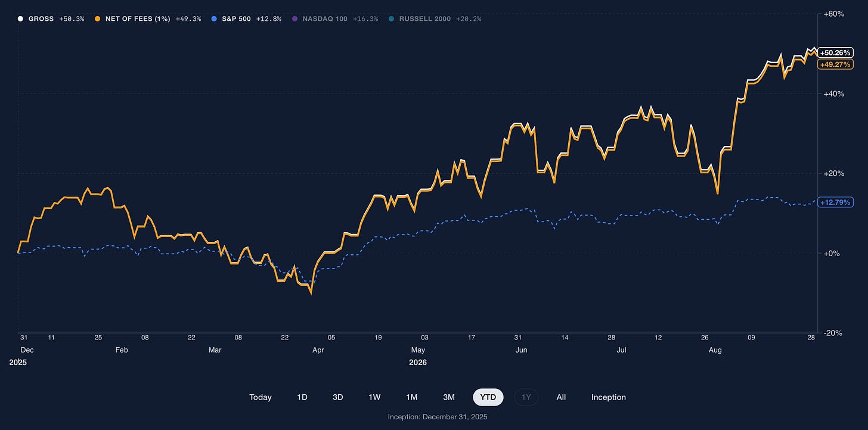Click the +0% y-axis label
The height and width of the screenshot is (430, 868).
click(830, 253)
